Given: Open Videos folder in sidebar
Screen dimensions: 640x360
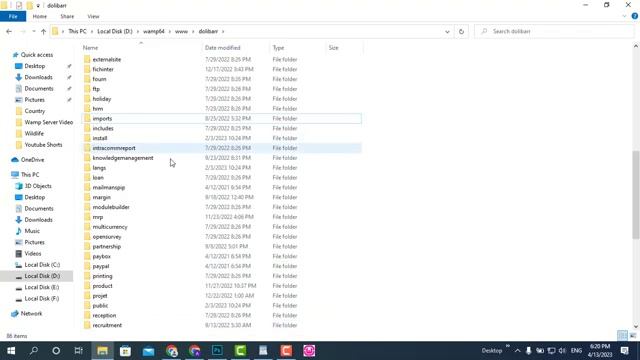Looking at the screenshot, I should [x=33, y=253].
